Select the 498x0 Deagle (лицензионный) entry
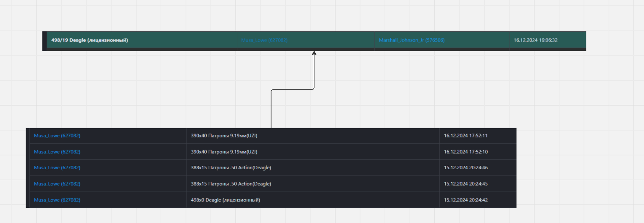Screen dimensions: 644x223 (x=226, y=200)
